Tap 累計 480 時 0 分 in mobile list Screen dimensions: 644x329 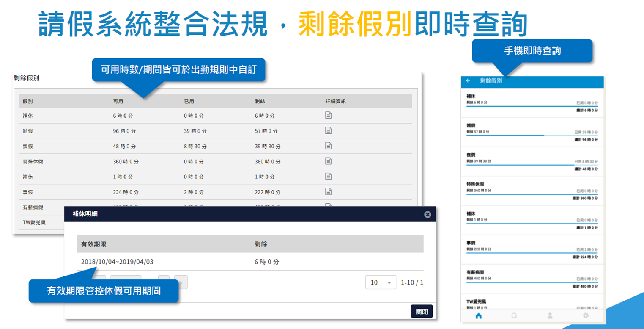point(585,286)
